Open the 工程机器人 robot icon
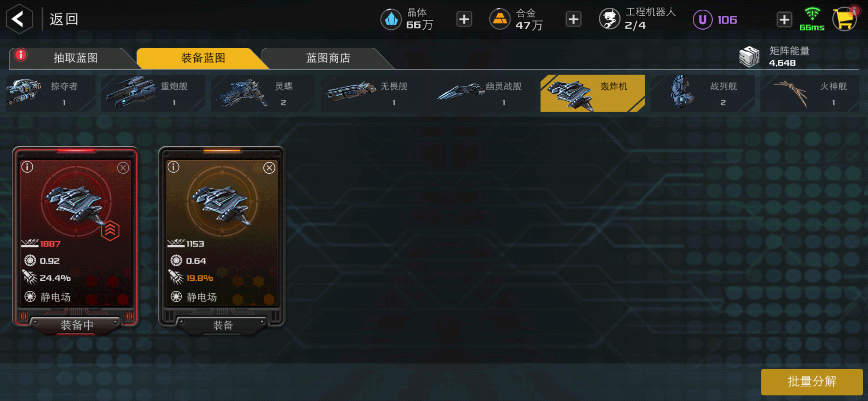The height and width of the screenshot is (401, 868). 609,19
